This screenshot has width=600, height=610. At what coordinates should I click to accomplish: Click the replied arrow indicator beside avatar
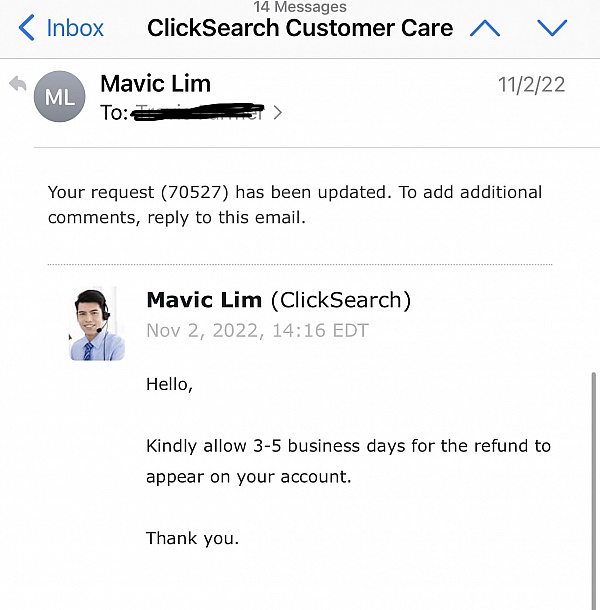(x=17, y=85)
